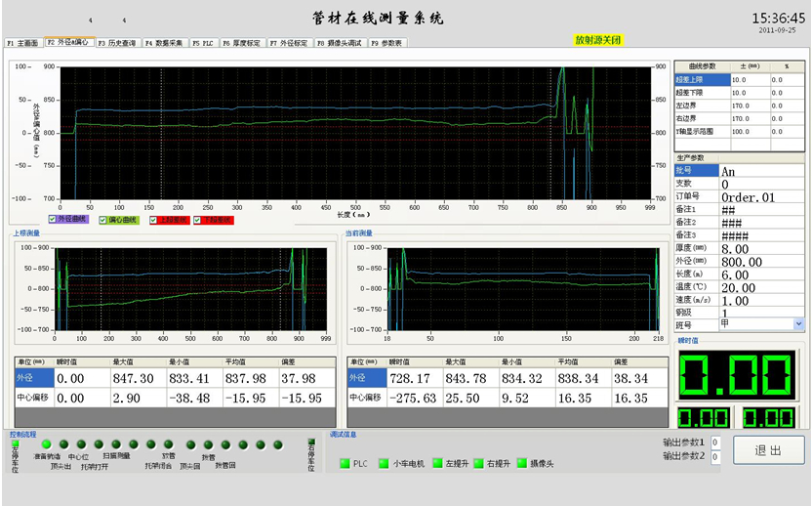Toggle the 偏心曲线 checkbox
Screen dimensions: 812x506
[x=102, y=220]
